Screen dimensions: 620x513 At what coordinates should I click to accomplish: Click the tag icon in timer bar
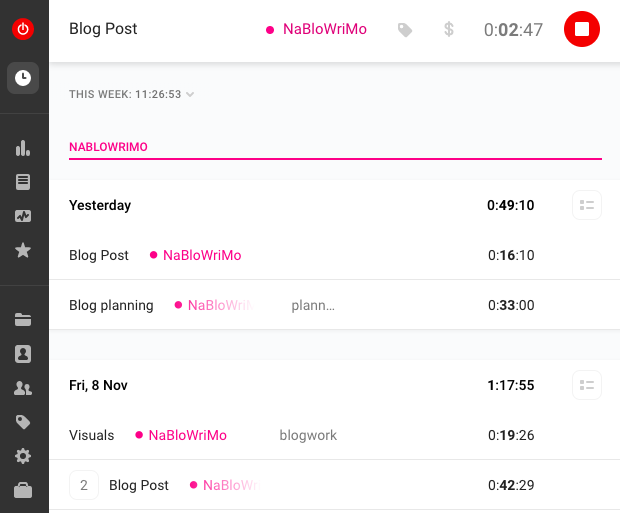[405, 30]
